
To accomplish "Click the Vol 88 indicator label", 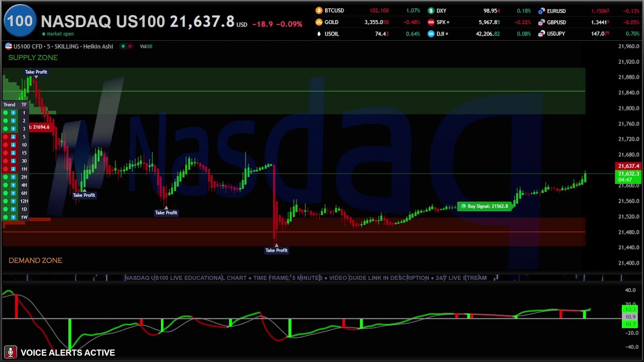I will tap(146, 46).
